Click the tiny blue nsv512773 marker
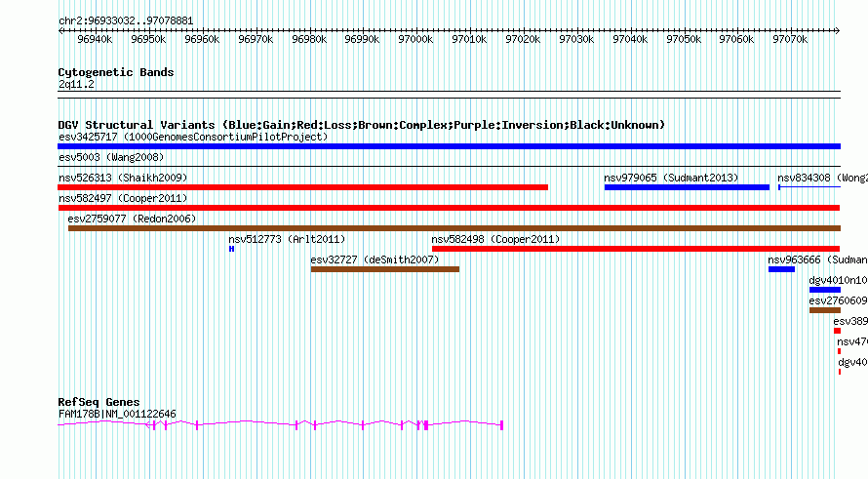 click(231, 249)
